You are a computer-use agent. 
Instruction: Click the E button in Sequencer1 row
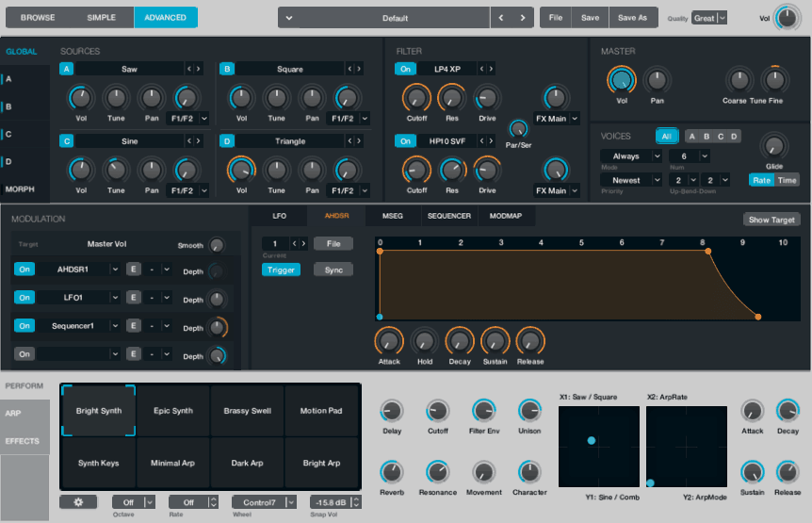pyautogui.click(x=133, y=326)
